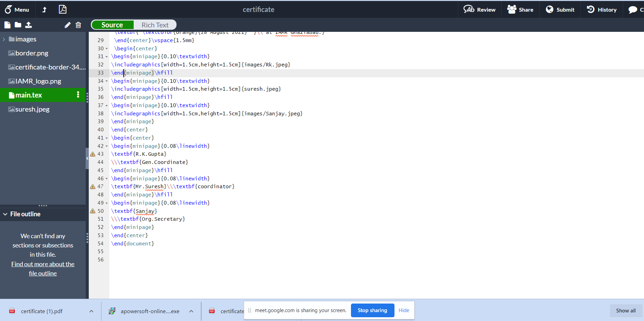Fold code at line 37
This screenshot has width=644, height=321.
point(107,105)
